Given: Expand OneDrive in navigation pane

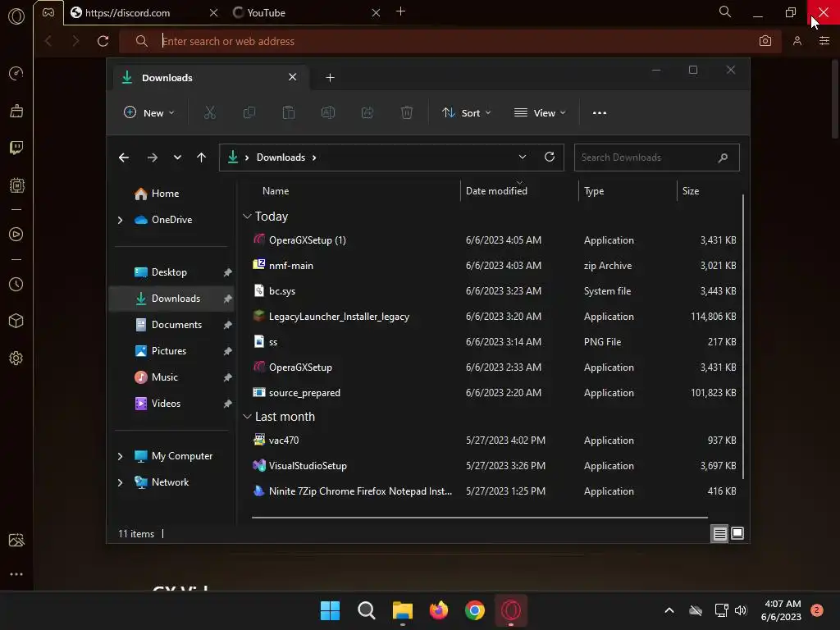Looking at the screenshot, I should coord(120,220).
